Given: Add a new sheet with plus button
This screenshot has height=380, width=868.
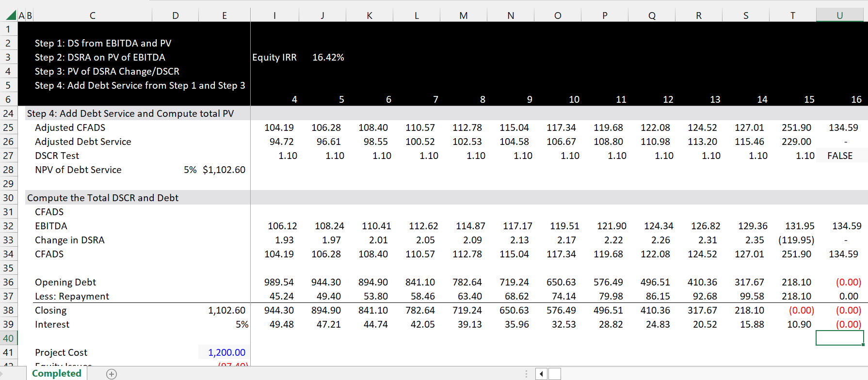Looking at the screenshot, I should [x=112, y=374].
